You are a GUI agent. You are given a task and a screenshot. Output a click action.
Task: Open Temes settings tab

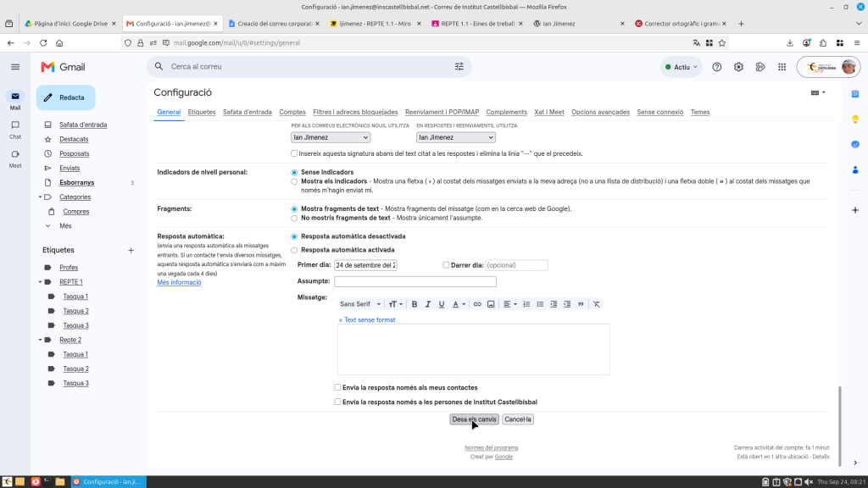[x=699, y=112]
